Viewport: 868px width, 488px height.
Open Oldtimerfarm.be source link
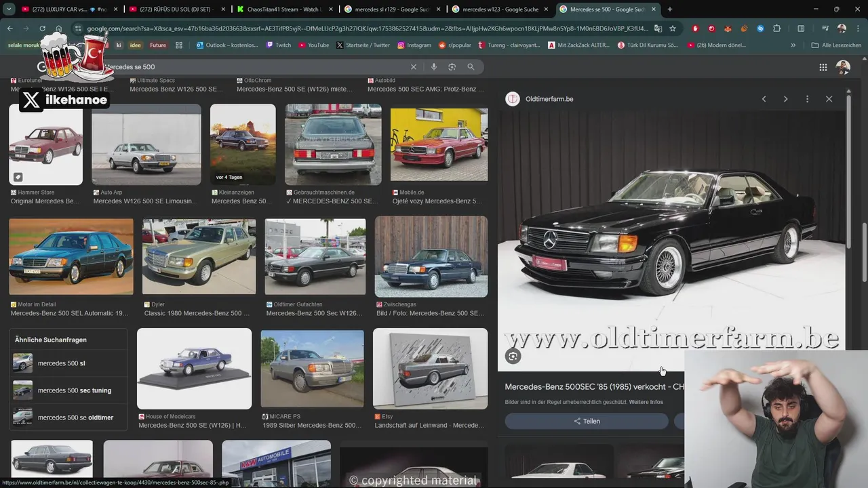coord(549,99)
